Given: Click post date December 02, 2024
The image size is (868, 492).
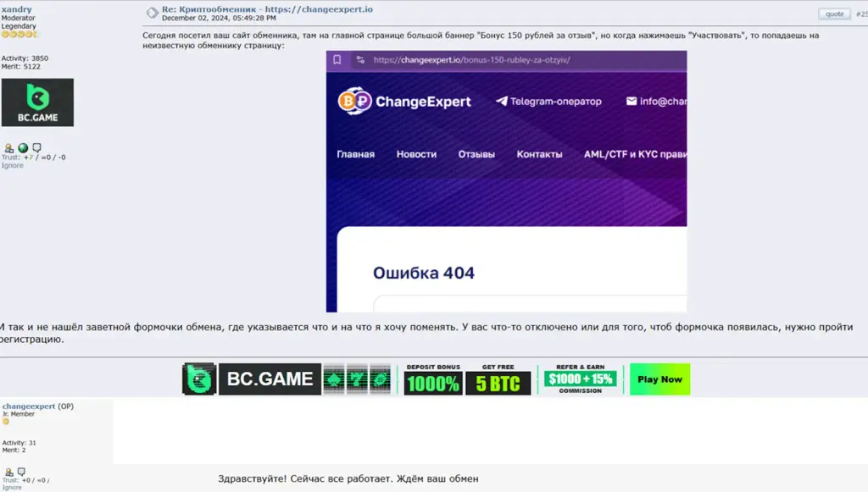Looking at the screenshot, I should click(219, 18).
